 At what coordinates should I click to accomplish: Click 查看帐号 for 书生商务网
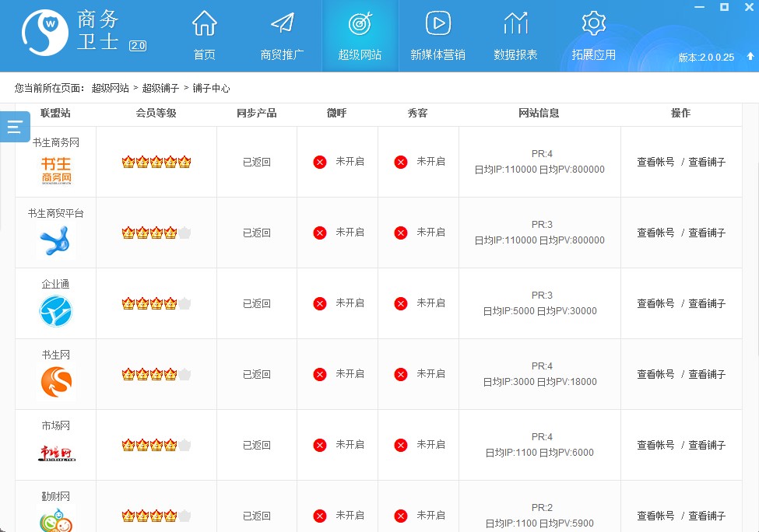click(655, 162)
